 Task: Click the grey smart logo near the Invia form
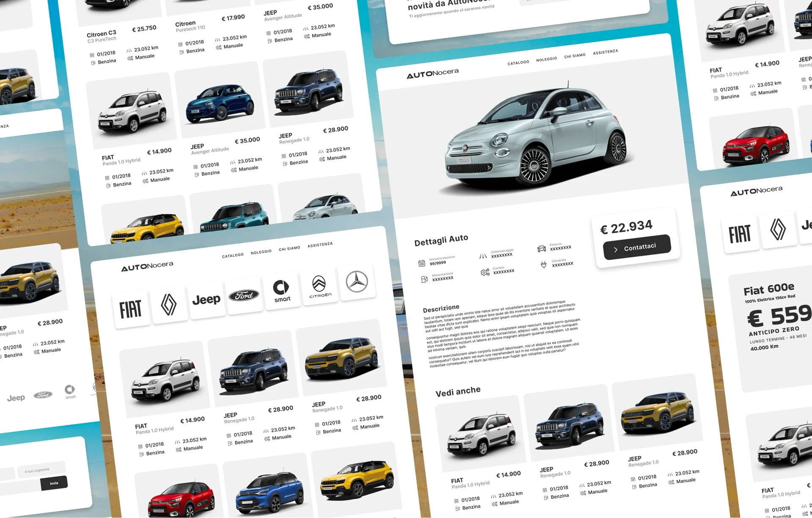click(x=70, y=391)
